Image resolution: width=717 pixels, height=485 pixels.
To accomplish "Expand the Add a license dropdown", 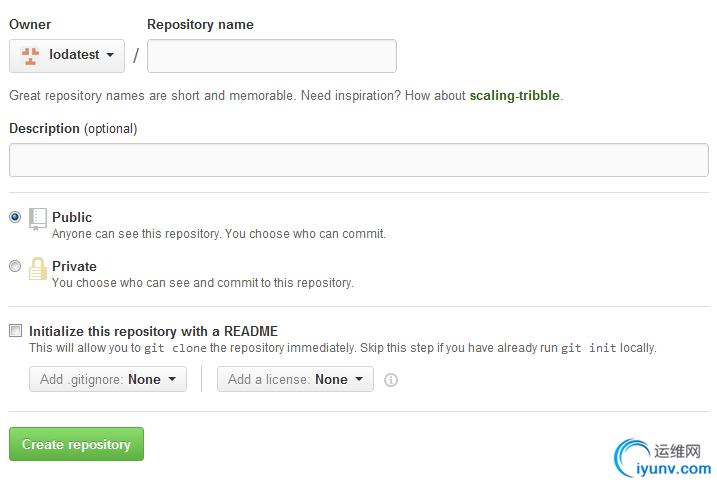I will 295,379.
